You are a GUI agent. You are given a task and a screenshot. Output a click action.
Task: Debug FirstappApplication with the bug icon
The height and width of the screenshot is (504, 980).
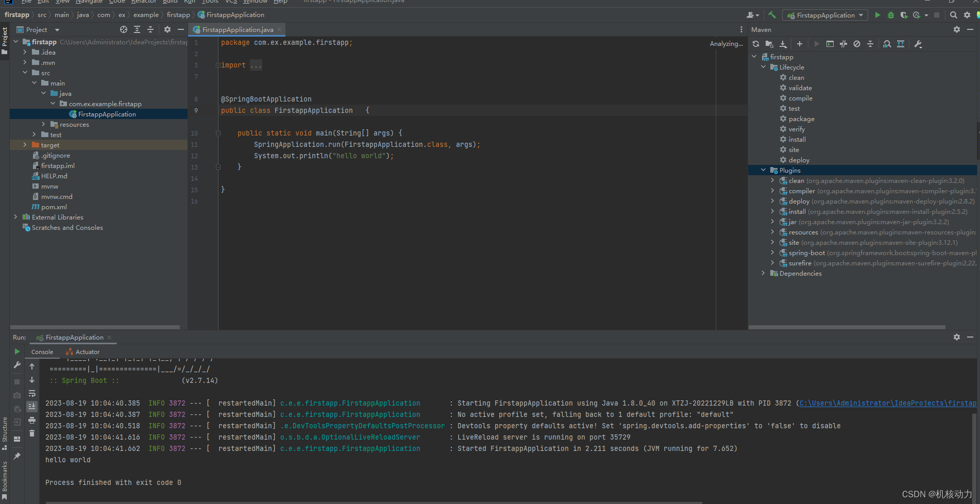point(891,15)
